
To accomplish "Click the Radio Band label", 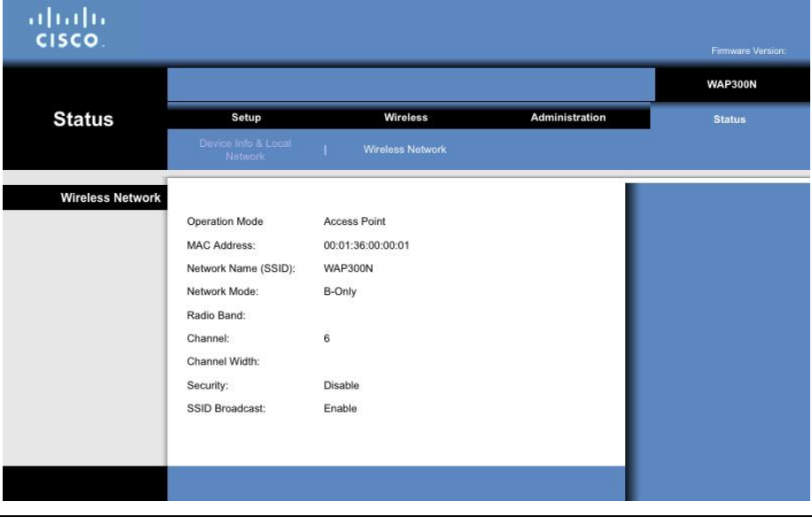I will (216, 315).
